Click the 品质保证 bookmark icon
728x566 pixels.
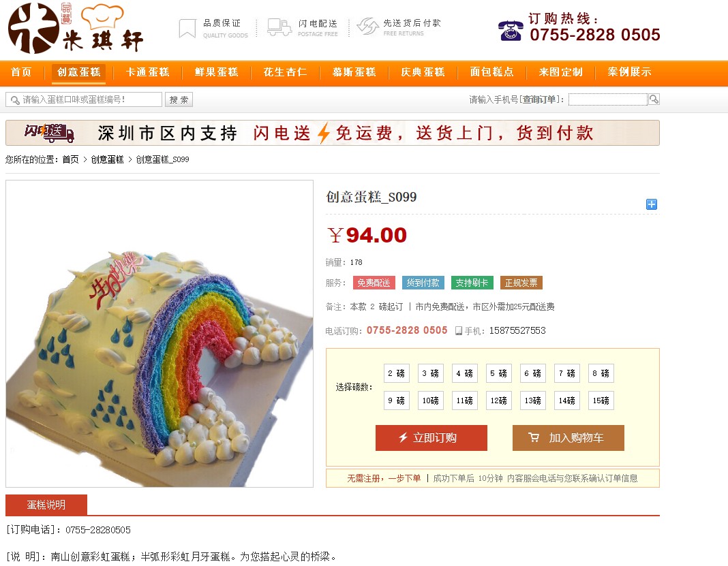(x=187, y=29)
